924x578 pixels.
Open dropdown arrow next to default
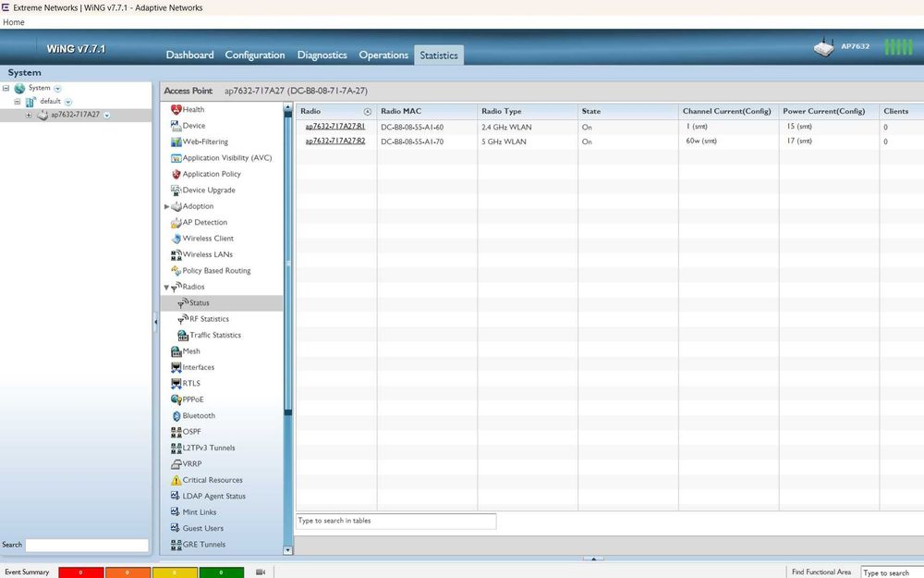[x=68, y=102]
